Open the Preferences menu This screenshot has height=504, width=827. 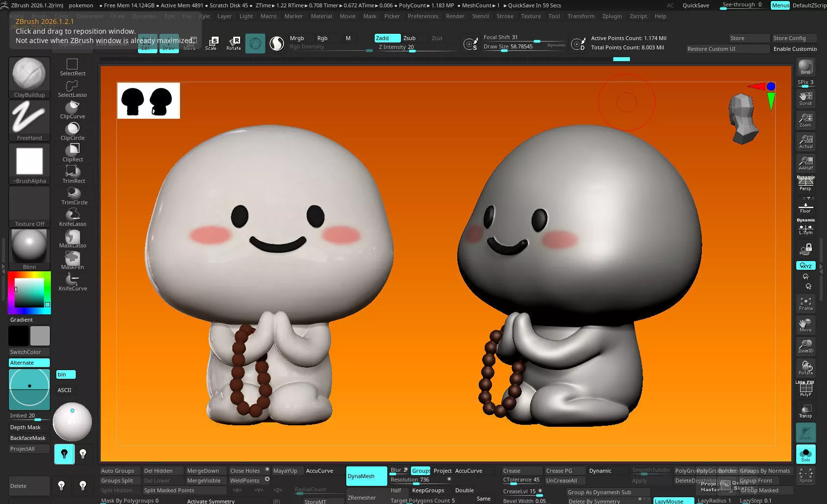(423, 16)
